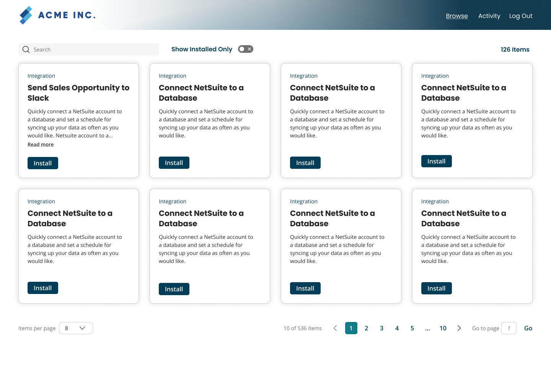This screenshot has height=392, width=551.
Task: Open the Items per page dropdown
Action: point(76,328)
